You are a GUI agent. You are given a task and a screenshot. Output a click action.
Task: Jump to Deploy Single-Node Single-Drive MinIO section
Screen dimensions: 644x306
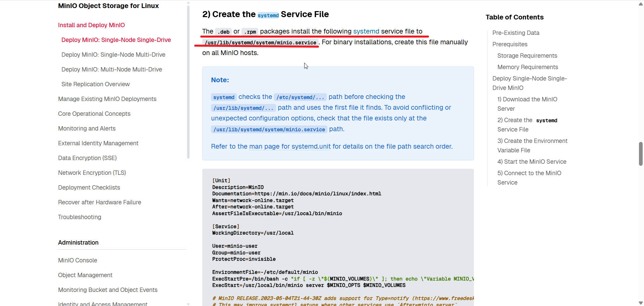tap(530, 83)
